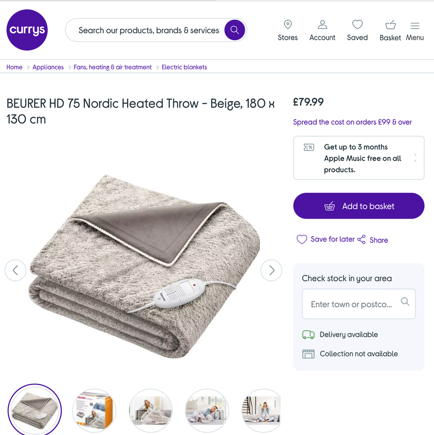Click the Share icon
The width and height of the screenshot is (434, 435).
click(361, 240)
